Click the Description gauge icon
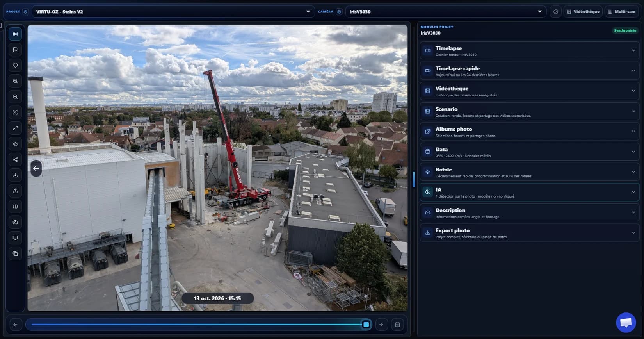Viewport: 644px width, 339px height. coord(428,212)
